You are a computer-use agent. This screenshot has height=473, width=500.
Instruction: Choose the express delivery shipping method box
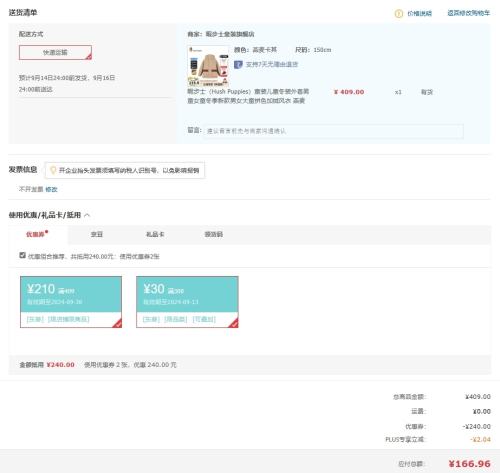coord(55,53)
